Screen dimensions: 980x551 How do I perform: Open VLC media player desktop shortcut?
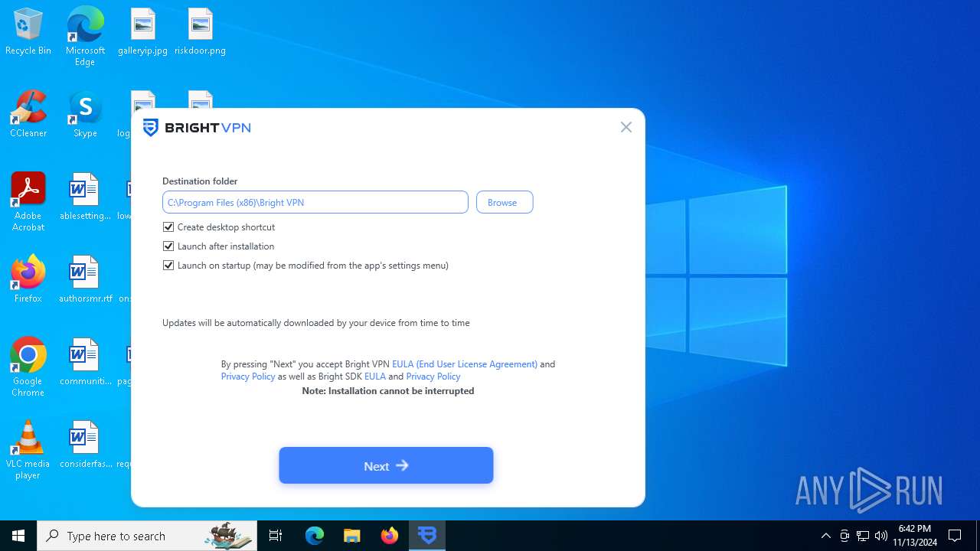click(28, 451)
